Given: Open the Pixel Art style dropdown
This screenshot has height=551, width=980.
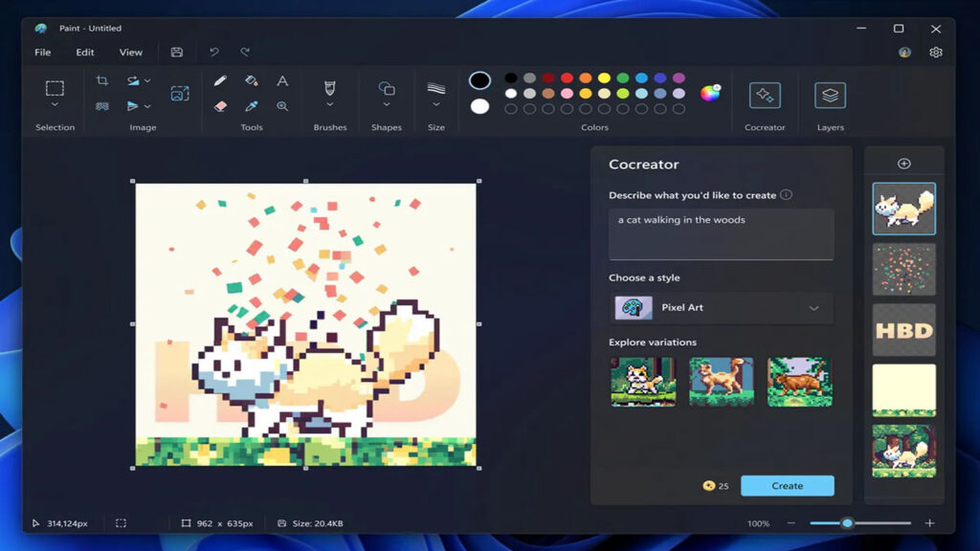Looking at the screenshot, I should pyautogui.click(x=720, y=308).
